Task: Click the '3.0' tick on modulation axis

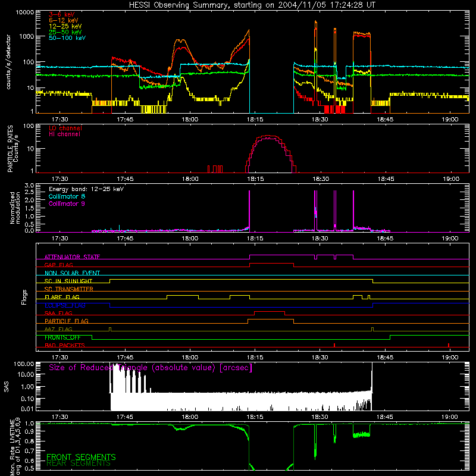Action: [29, 186]
